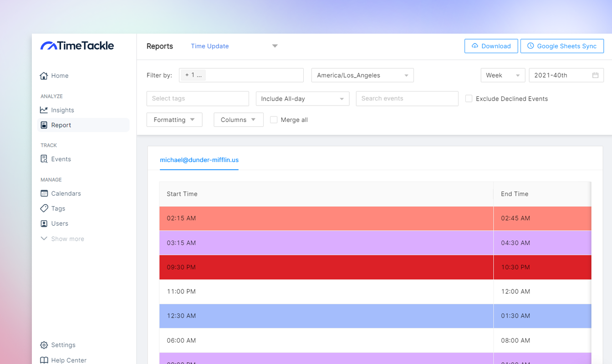This screenshot has height=364, width=612.
Task: Open the Time Update report dropdown
Action: pyautogui.click(x=234, y=46)
